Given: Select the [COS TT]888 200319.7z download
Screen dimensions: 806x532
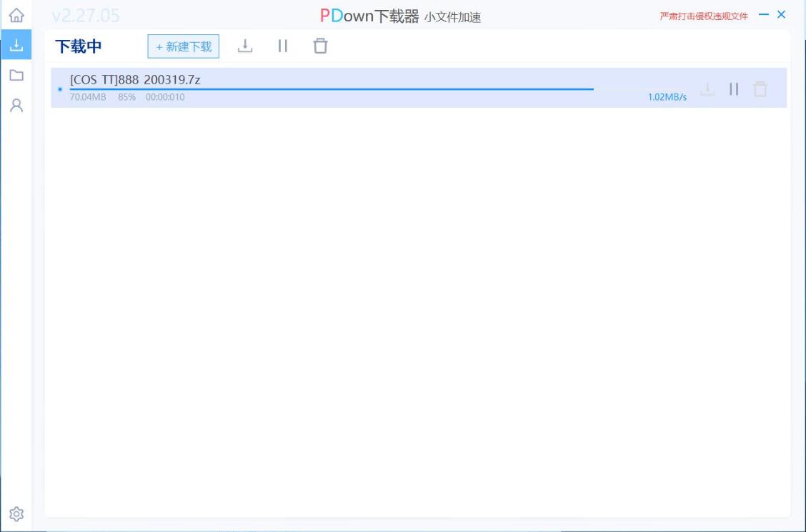Looking at the screenshot, I should [419, 88].
